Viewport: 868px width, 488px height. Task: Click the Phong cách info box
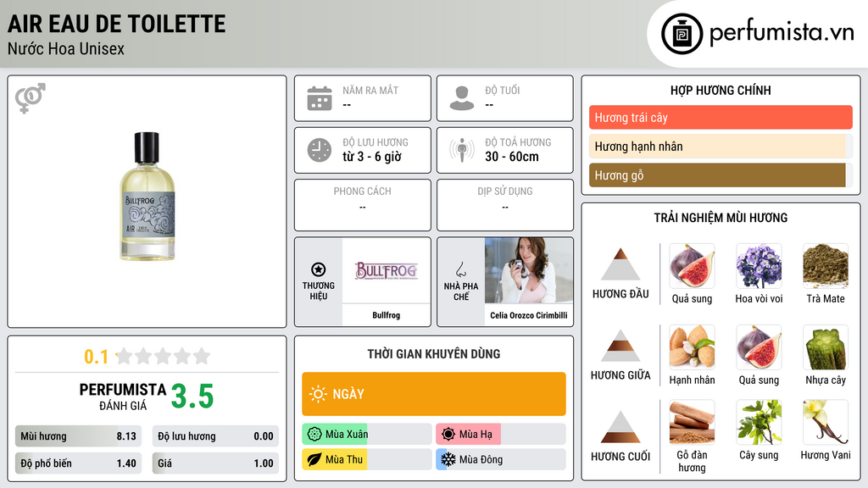coord(363,205)
